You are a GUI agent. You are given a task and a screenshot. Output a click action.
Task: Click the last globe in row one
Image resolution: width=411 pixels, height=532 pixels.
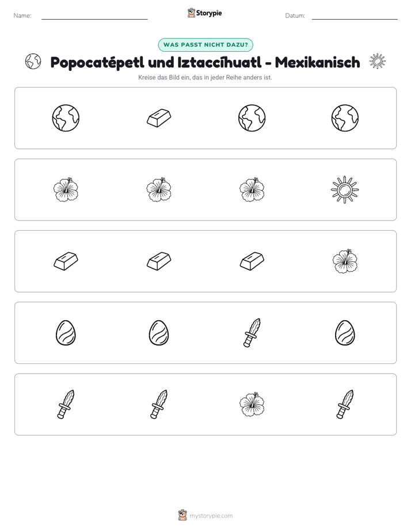point(345,118)
